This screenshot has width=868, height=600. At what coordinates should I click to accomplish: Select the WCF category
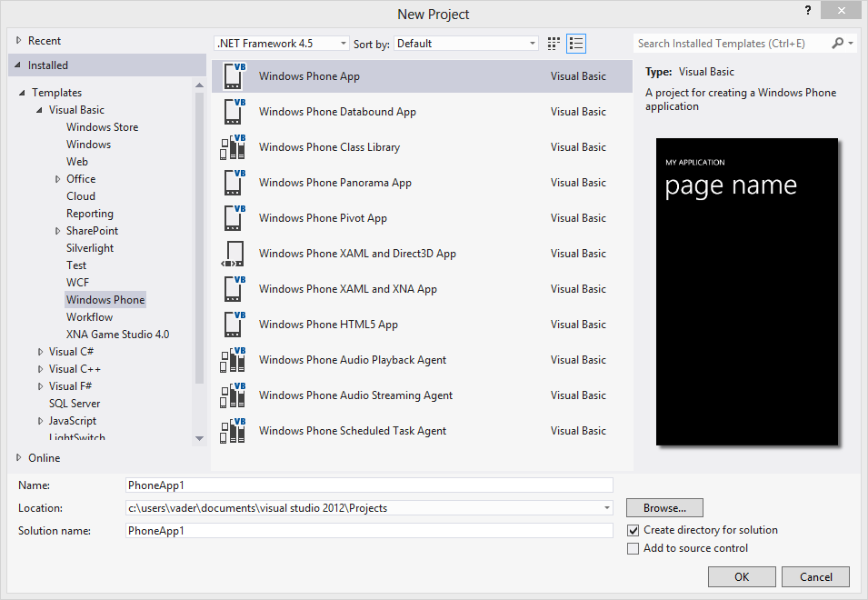click(77, 283)
